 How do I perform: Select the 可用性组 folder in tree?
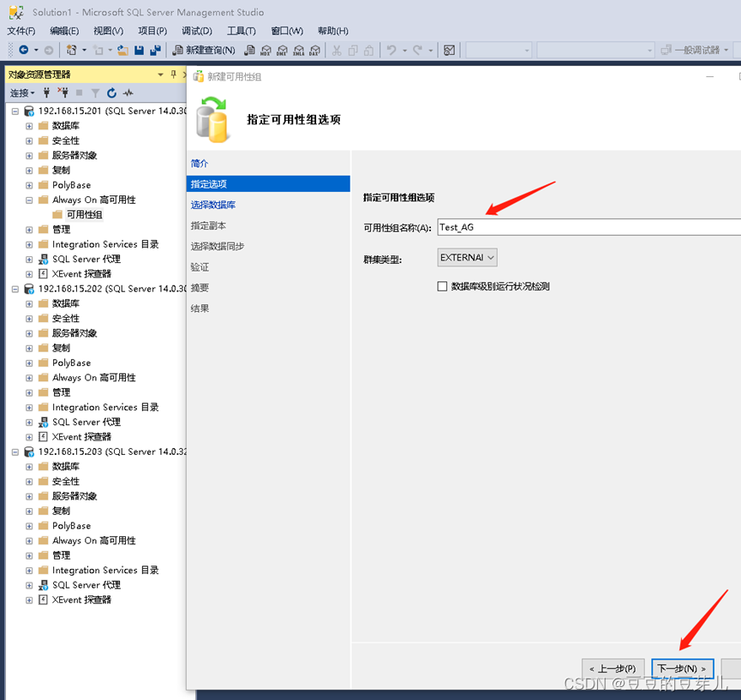(x=84, y=214)
